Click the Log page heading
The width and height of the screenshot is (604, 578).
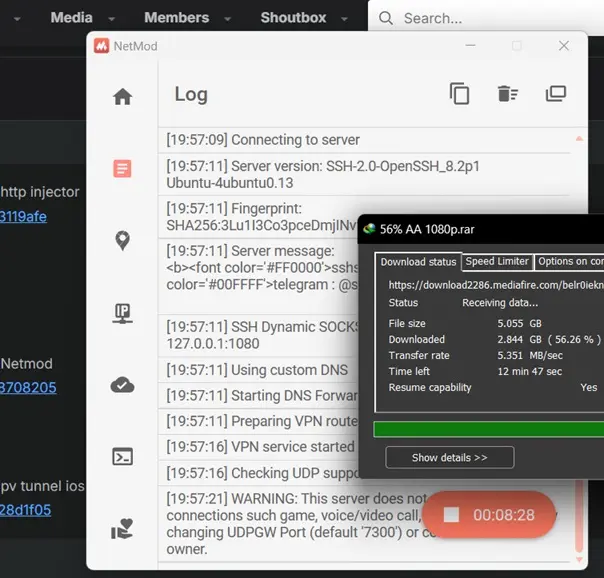191,94
